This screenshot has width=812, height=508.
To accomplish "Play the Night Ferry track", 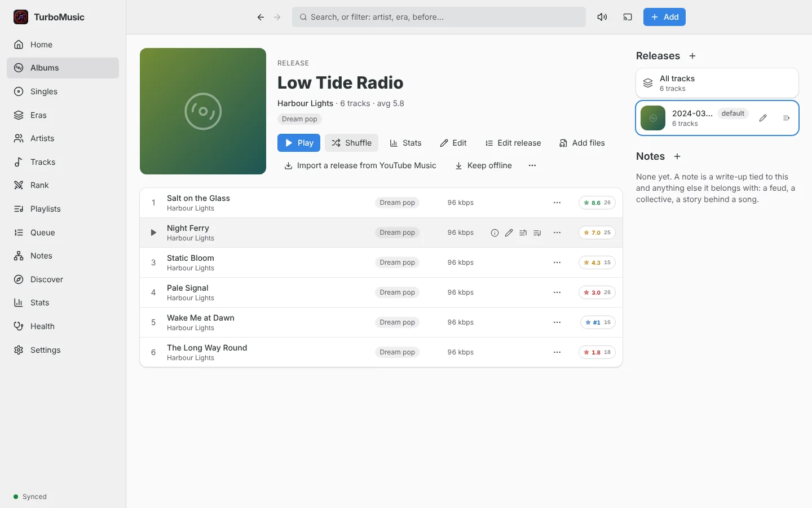I will point(153,233).
